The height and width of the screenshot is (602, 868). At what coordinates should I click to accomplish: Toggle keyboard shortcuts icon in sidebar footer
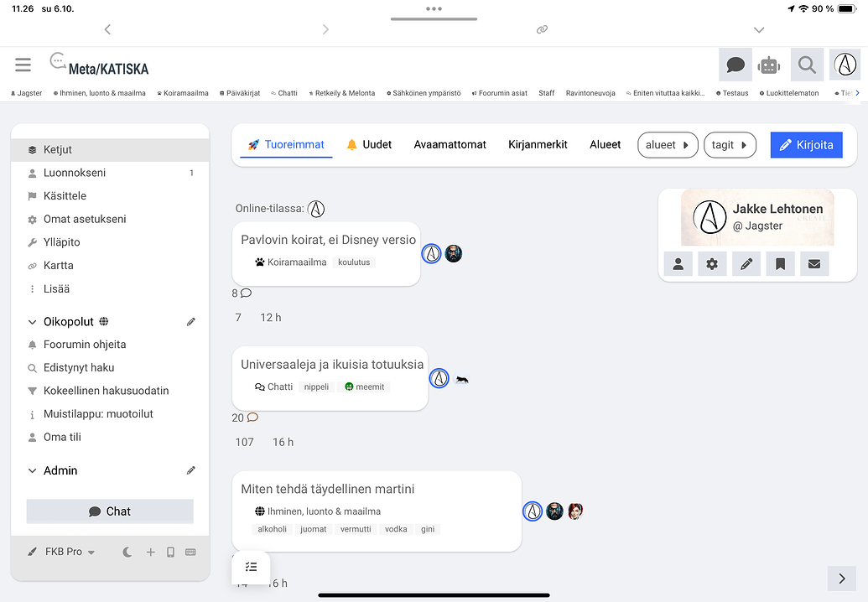click(x=190, y=552)
